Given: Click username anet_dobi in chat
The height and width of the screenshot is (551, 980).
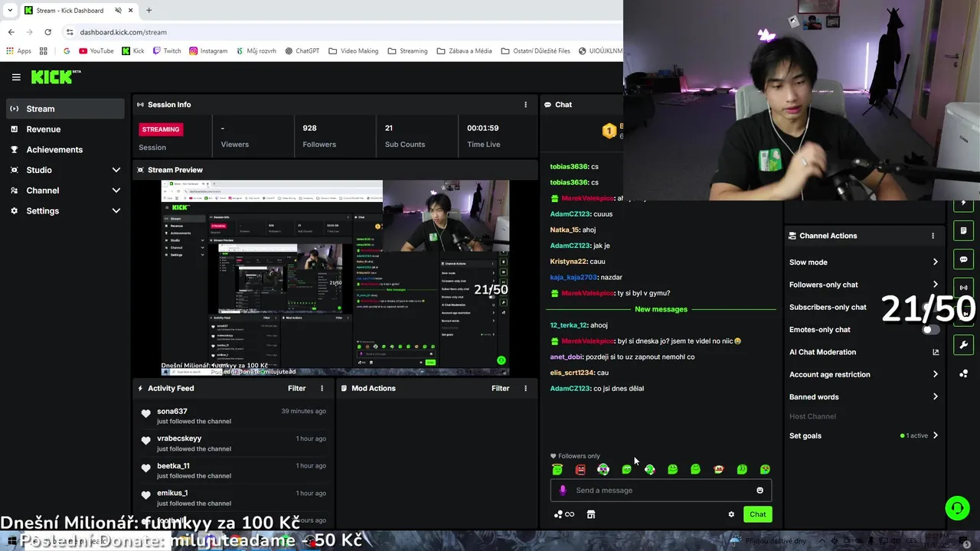Looking at the screenshot, I should click(x=566, y=357).
